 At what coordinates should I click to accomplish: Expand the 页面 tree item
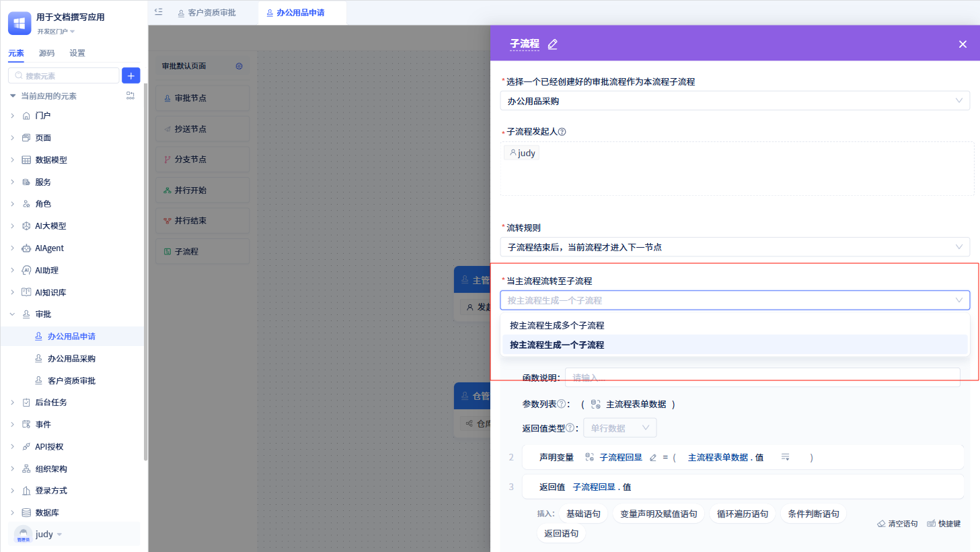12,138
